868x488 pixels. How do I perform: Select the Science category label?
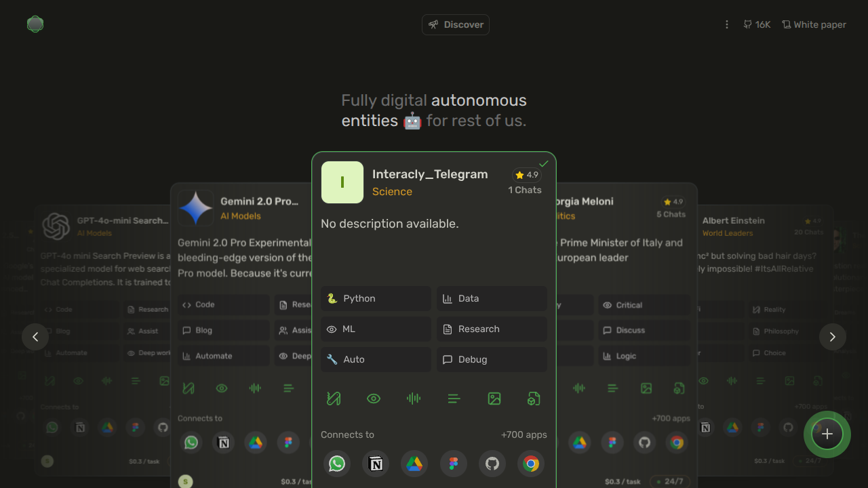(392, 192)
